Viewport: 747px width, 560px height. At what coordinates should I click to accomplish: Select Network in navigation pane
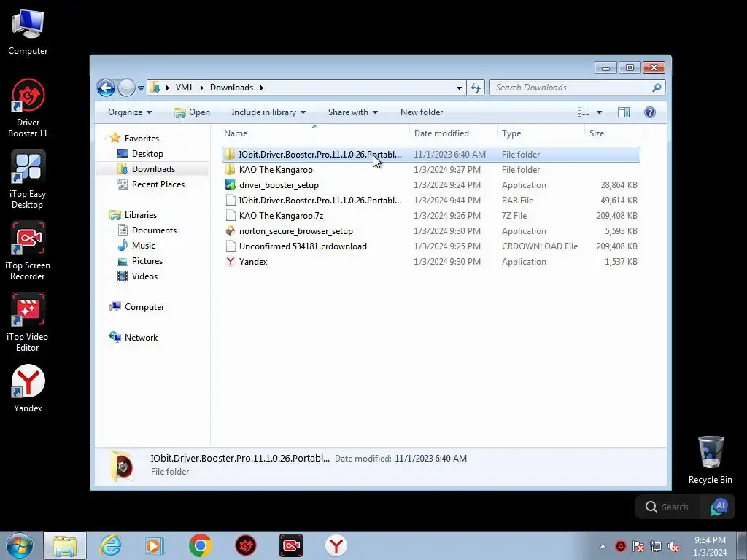[x=141, y=337]
